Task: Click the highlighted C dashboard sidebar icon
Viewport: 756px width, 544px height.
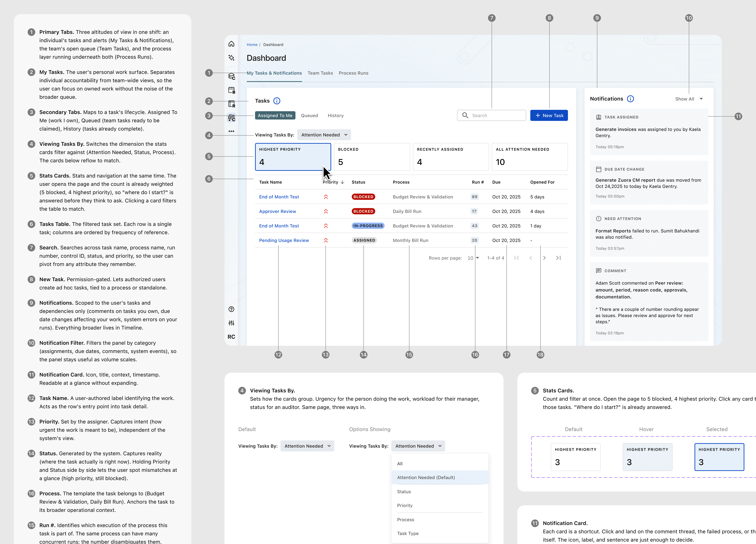Action: 232,118
